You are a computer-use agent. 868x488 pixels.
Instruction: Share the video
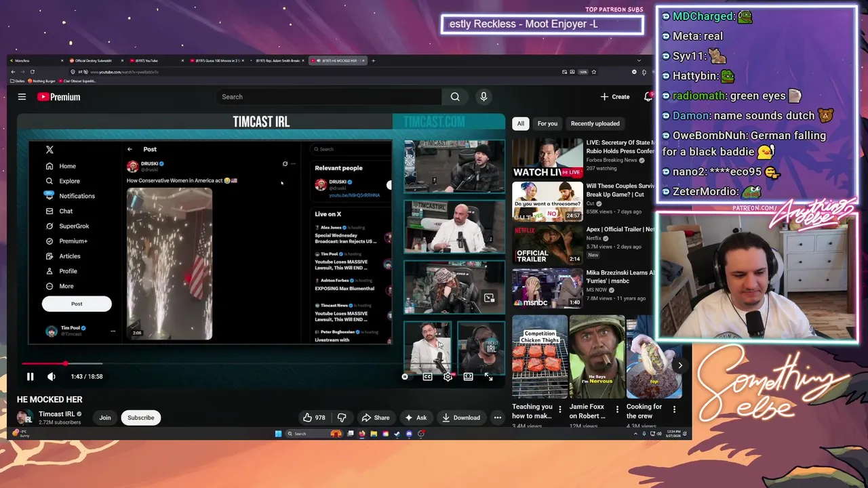[375, 418]
